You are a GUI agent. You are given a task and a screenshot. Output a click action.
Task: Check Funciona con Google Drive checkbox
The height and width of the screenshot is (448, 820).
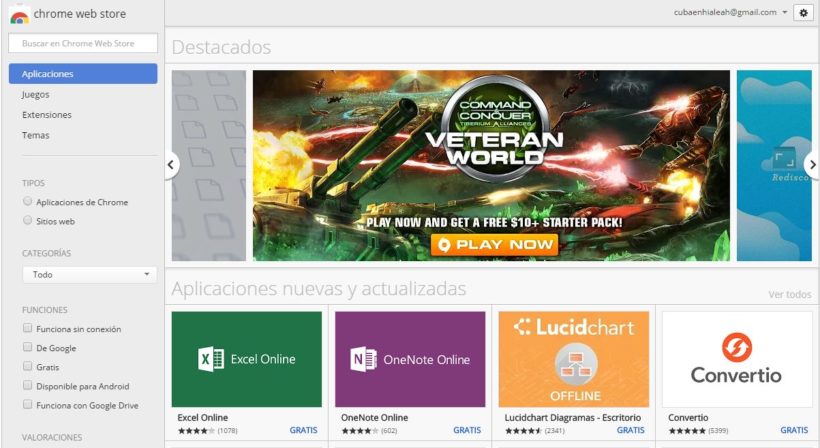point(28,404)
